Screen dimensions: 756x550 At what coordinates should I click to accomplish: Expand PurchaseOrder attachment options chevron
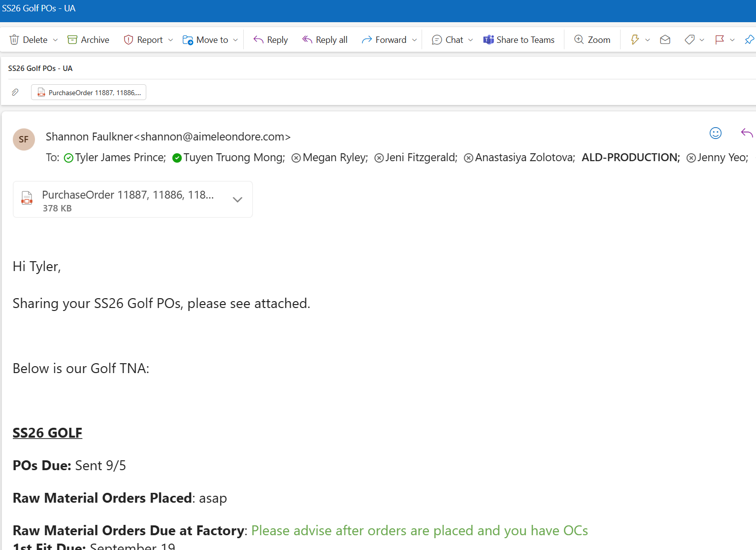coord(237,200)
